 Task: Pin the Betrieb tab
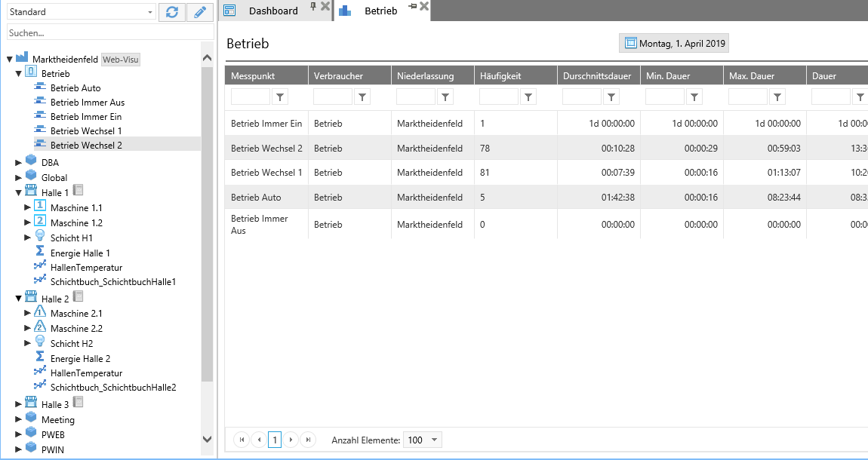pyautogui.click(x=413, y=6)
